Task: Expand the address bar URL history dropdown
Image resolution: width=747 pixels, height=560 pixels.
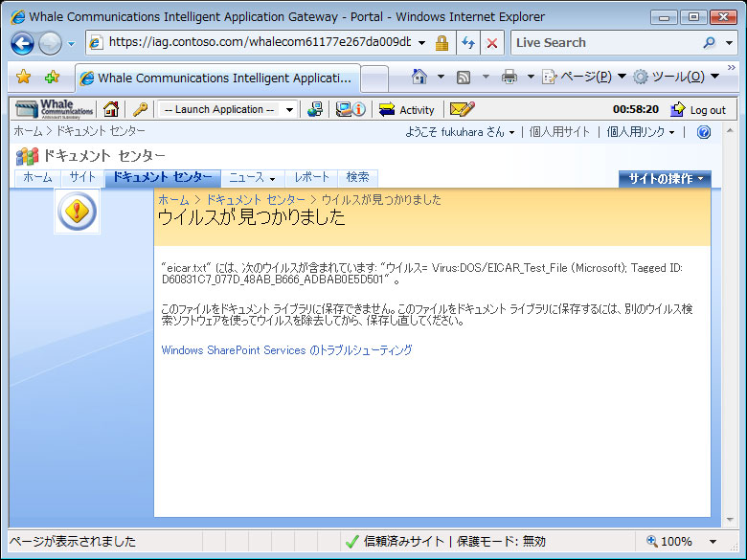Action: [422, 43]
